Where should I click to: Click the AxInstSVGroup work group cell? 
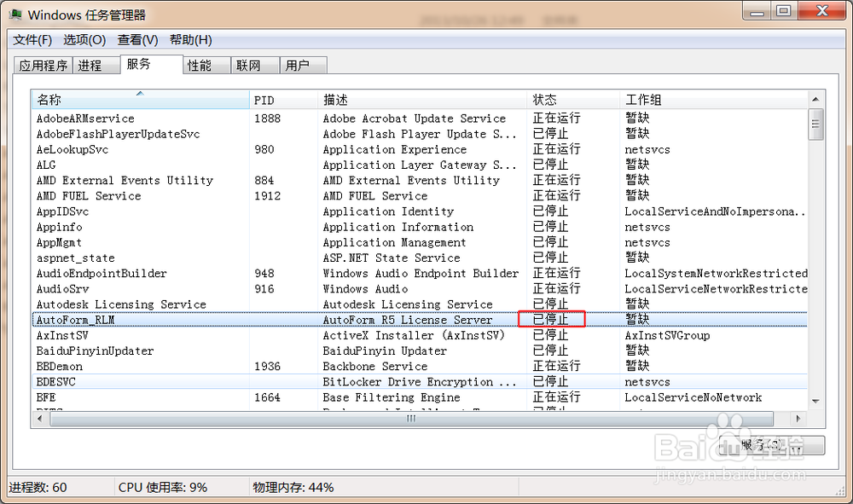tap(668, 335)
